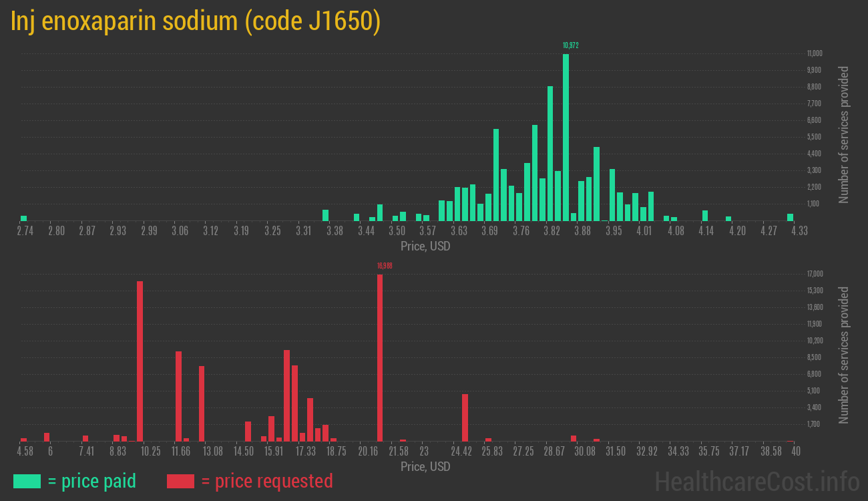Click the chart title with code J1650
This screenshot has width=868, height=501.
(196, 21)
